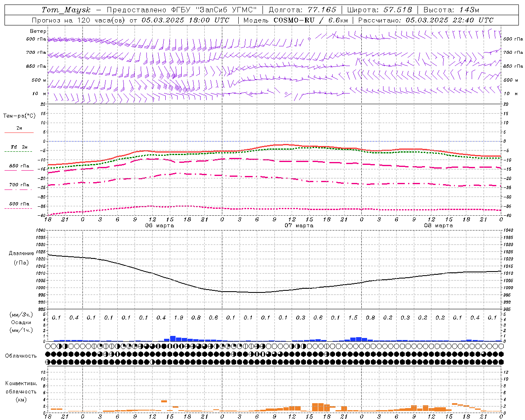525x420 pixels.
Task: Click the 'Td 2м' dew point legend entry
Action: point(19,147)
